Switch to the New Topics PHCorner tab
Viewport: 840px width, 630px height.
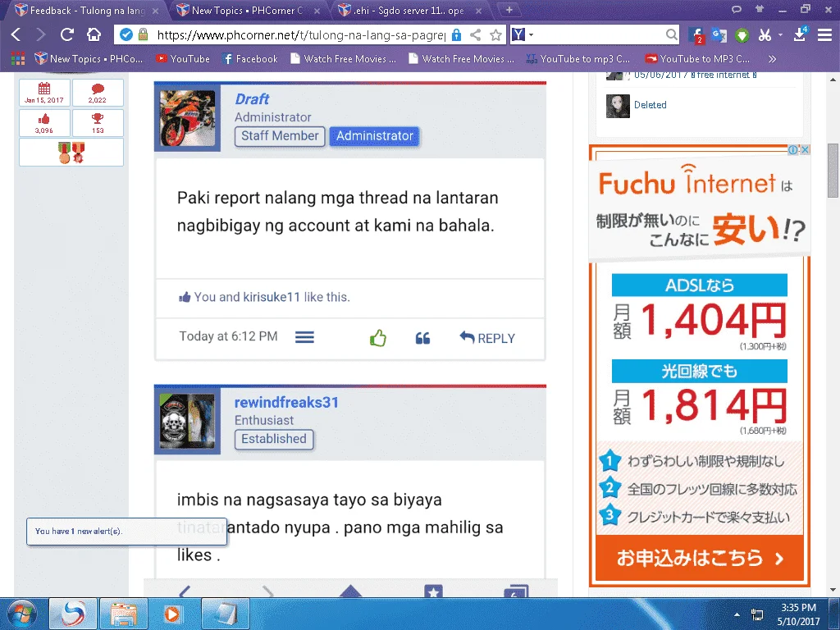pyautogui.click(x=247, y=11)
